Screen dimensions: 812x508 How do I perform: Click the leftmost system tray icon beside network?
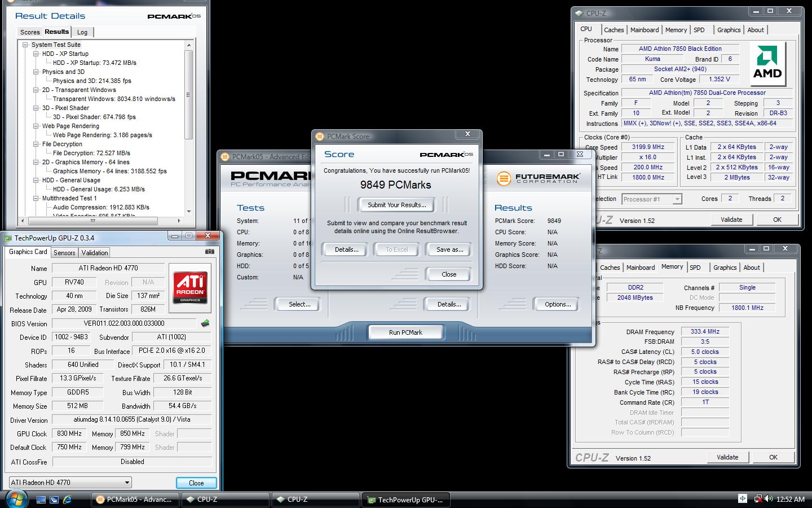coord(743,498)
